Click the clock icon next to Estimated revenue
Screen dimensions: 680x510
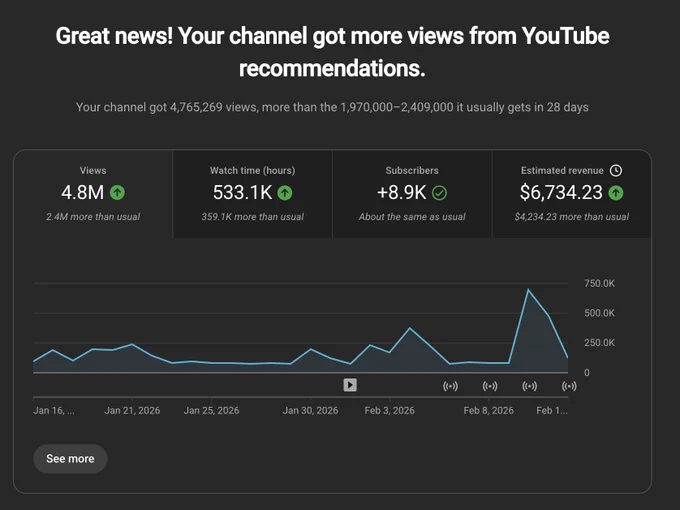tap(616, 170)
